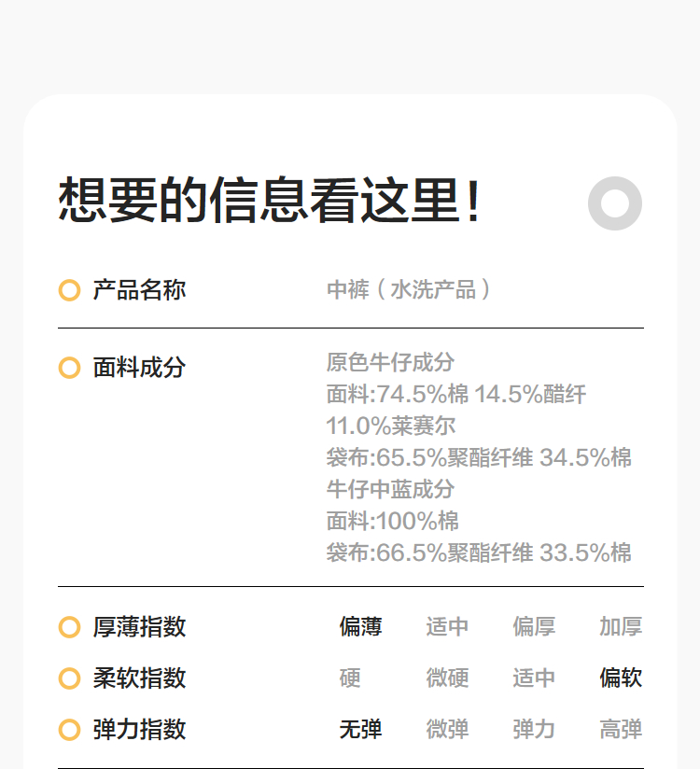The image size is (700, 769).
Task: Choose 偏厚 thickness level
Action: coord(534,627)
